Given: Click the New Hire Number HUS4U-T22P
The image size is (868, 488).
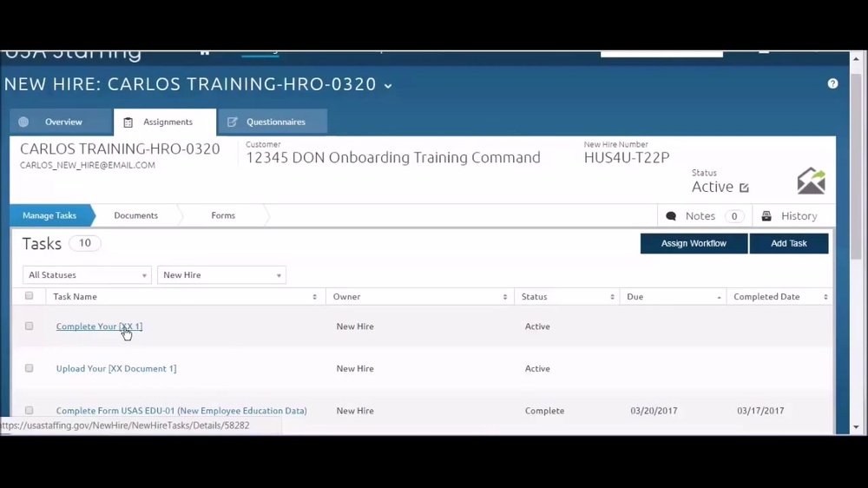Looking at the screenshot, I should tap(627, 157).
